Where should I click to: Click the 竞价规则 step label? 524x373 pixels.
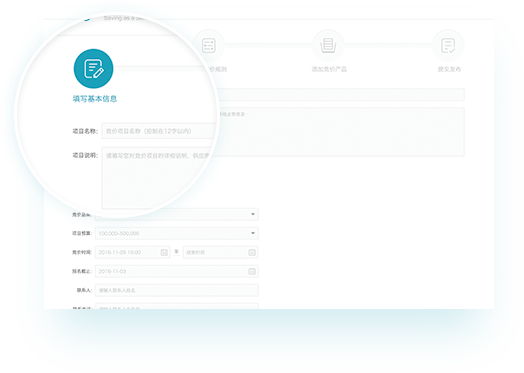pyautogui.click(x=218, y=69)
